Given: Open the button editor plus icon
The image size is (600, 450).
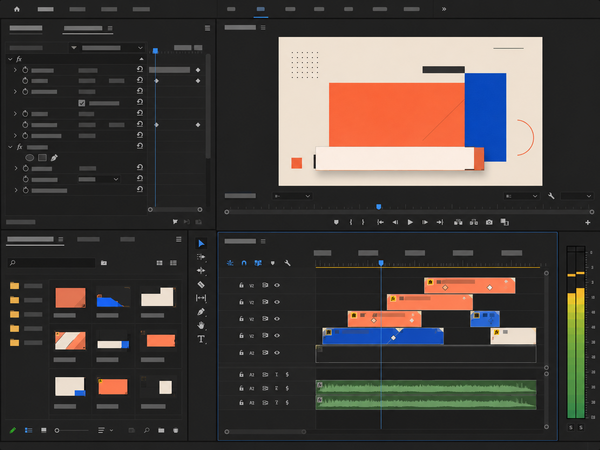Looking at the screenshot, I should click(588, 222).
